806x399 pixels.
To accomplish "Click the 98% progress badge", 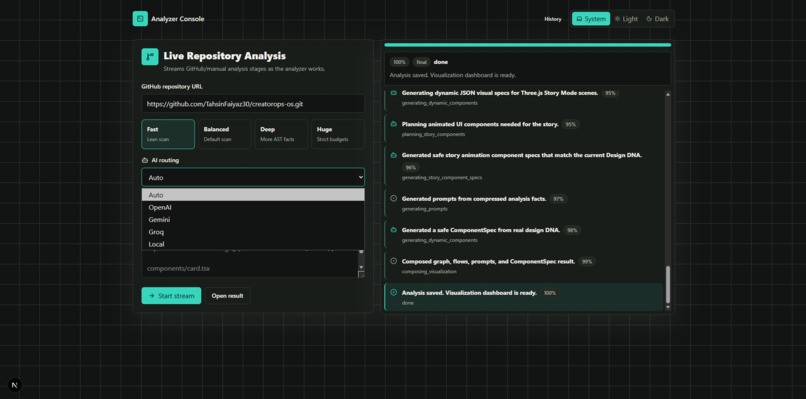I will click(572, 230).
